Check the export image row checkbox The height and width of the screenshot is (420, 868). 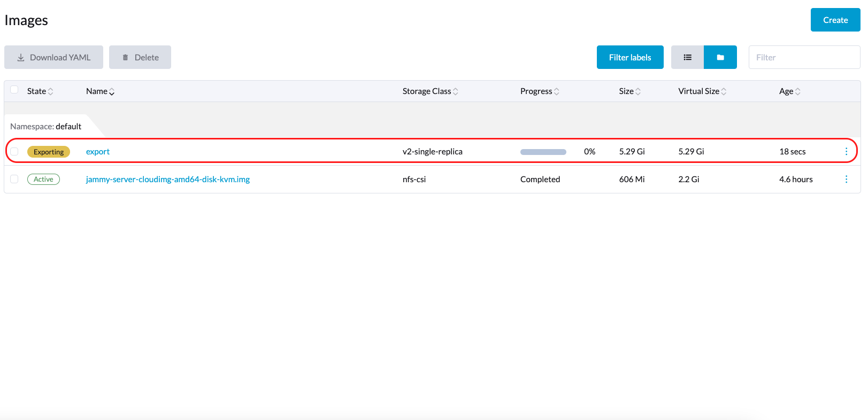pyautogui.click(x=14, y=152)
